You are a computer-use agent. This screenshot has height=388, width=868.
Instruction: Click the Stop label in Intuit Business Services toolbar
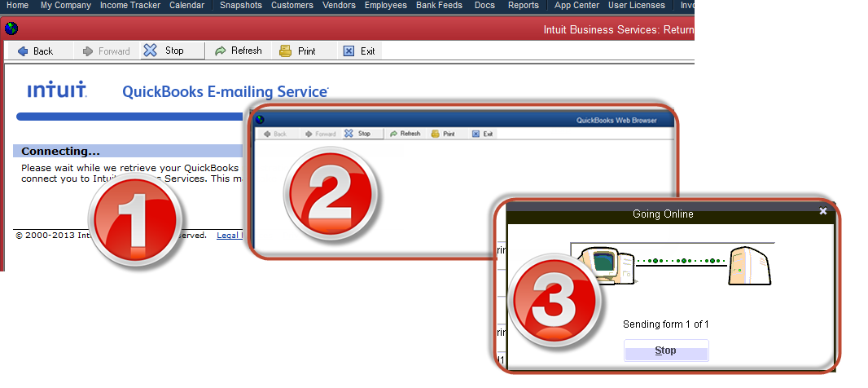point(174,51)
